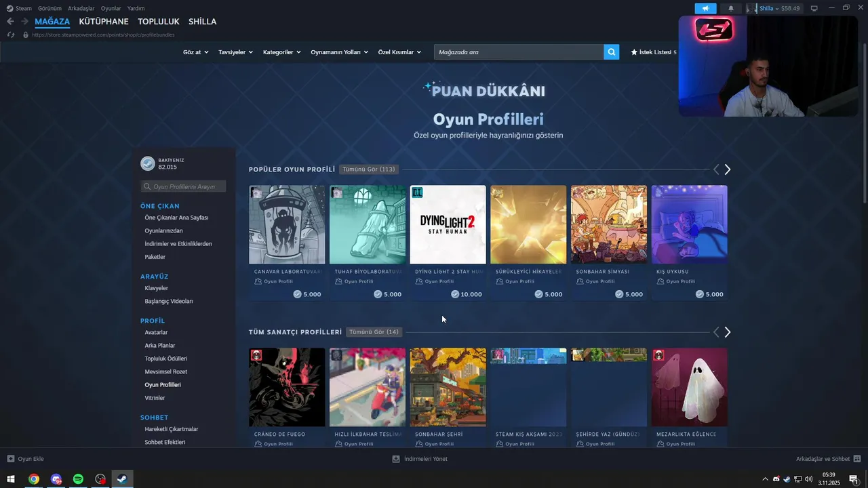This screenshot has width=868, height=488.
Task: Open the Avatarlar sidebar link
Action: click(156, 332)
